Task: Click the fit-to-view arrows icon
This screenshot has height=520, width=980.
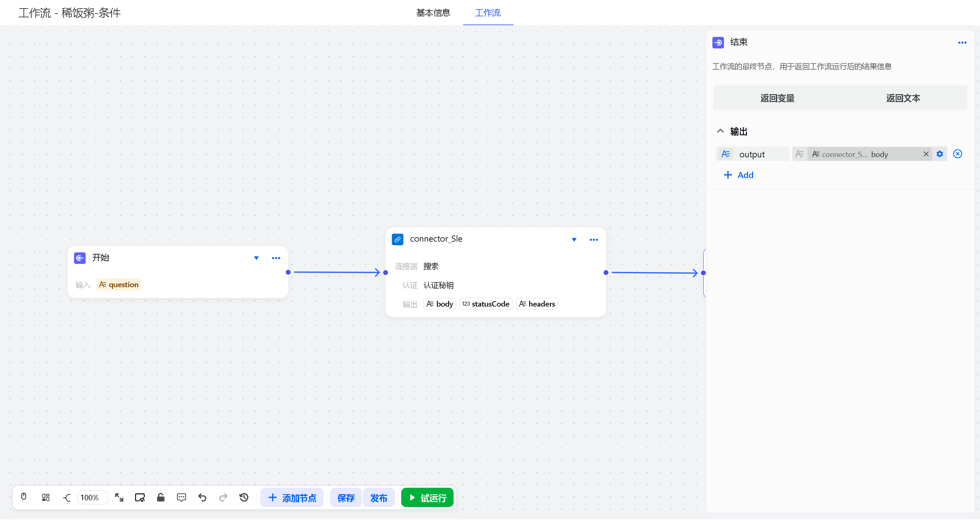Action: point(119,497)
